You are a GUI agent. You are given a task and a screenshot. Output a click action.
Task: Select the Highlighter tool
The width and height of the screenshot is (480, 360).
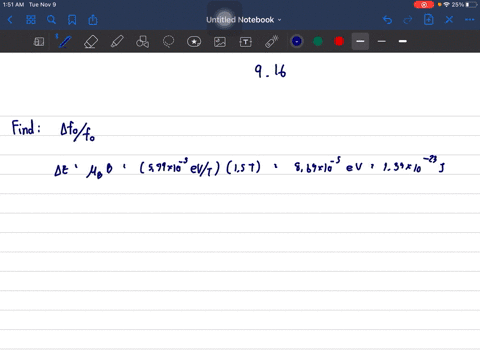(117, 42)
